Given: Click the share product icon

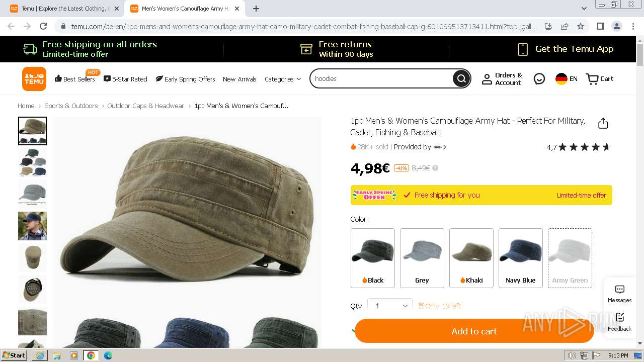Looking at the screenshot, I should tap(603, 124).
